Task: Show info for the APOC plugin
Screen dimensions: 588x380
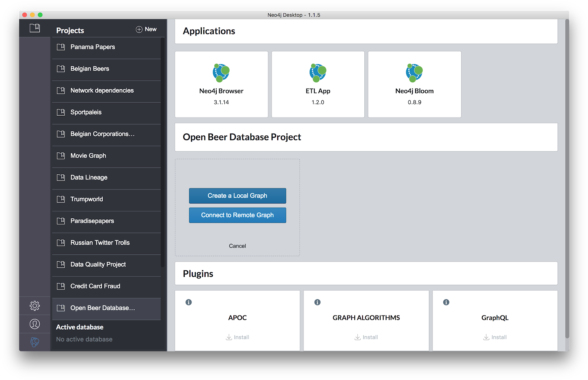Action: pyautogui.click(x=188, y=302)
